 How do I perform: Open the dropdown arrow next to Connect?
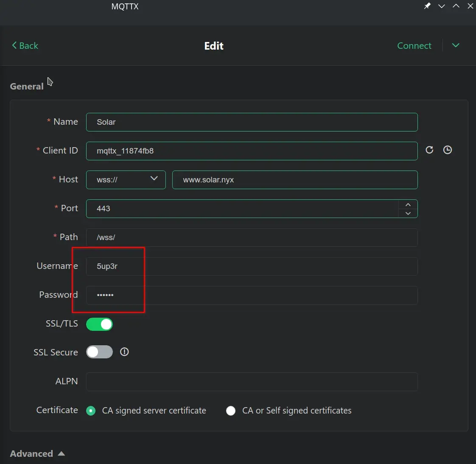[x=455, y=45]
